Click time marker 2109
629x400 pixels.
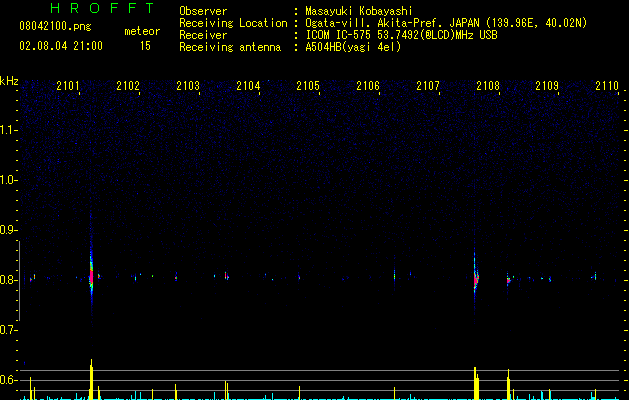click(547, 86)
